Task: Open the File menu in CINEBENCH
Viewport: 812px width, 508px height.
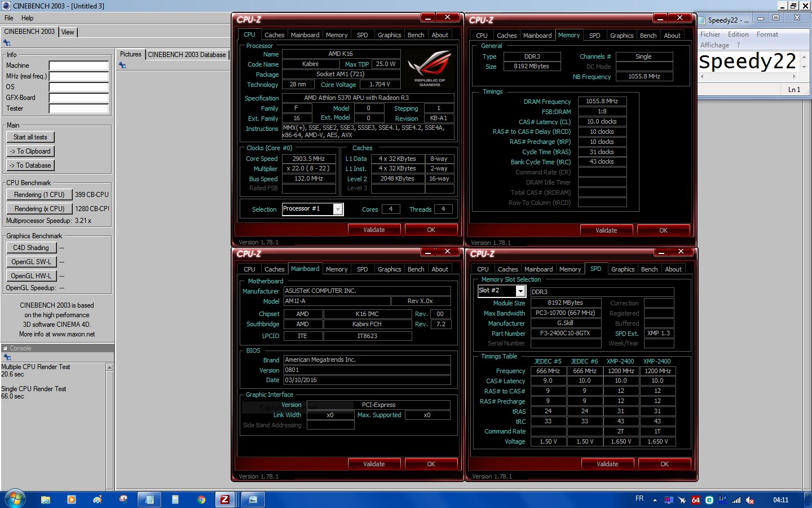Action: [9, 18]
